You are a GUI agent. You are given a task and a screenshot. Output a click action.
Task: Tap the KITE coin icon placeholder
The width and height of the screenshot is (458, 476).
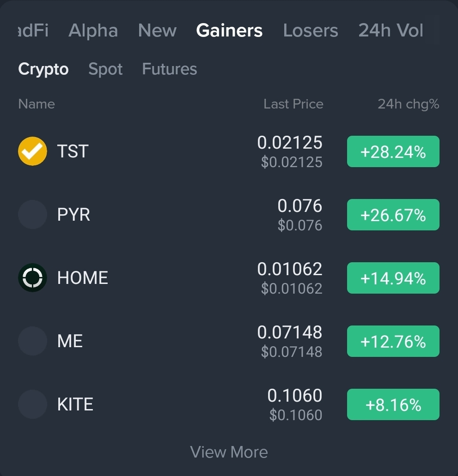32,404
